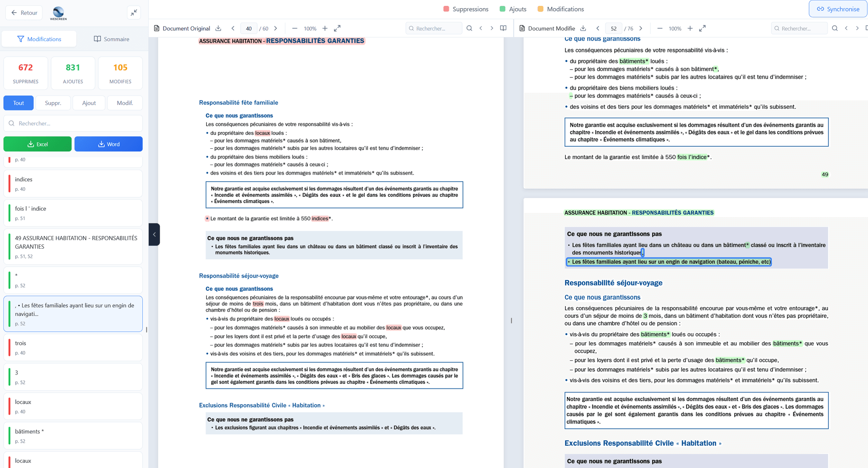Enter fullscreen for the original document
The width and height of the screenshot is (868, 468).
coord(337,28)
